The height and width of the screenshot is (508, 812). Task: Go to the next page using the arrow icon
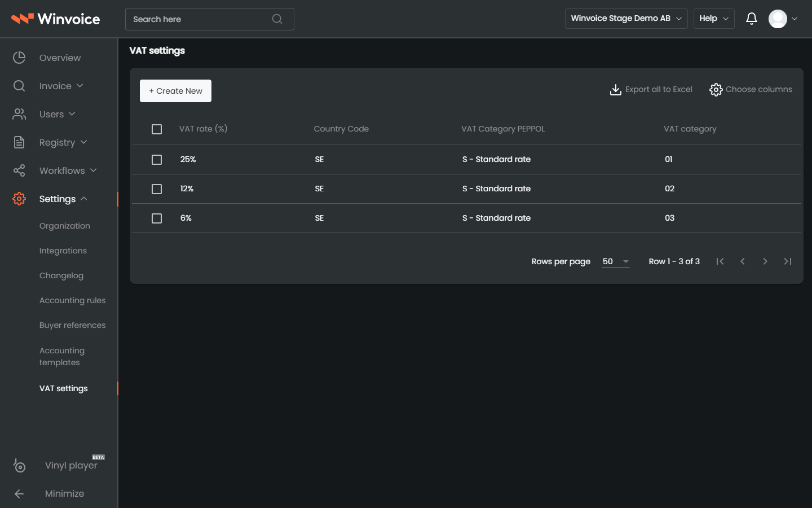point(765,261)
